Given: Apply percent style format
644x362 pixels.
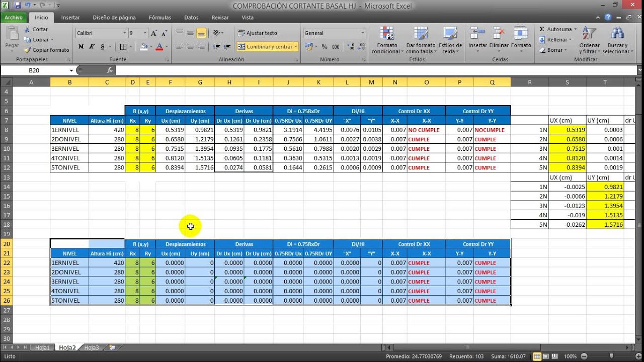Looking at the screenshot, I should click(x=324, y=47).
